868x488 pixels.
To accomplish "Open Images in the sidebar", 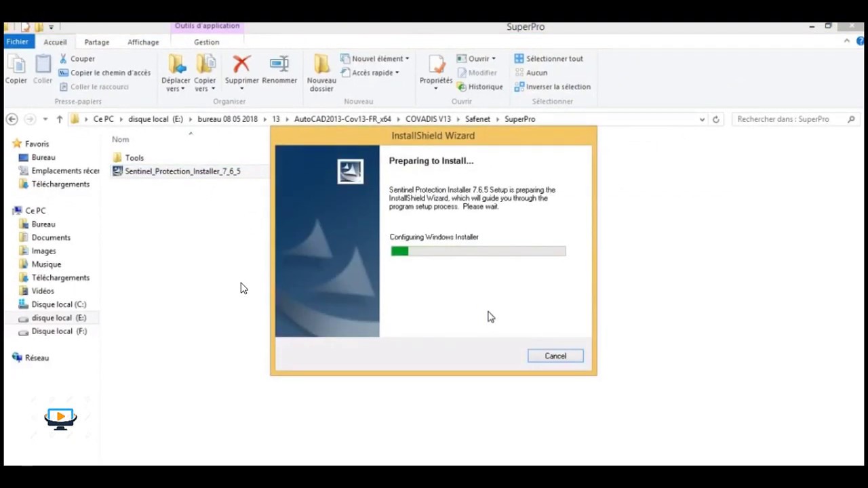I will (43, 251).
